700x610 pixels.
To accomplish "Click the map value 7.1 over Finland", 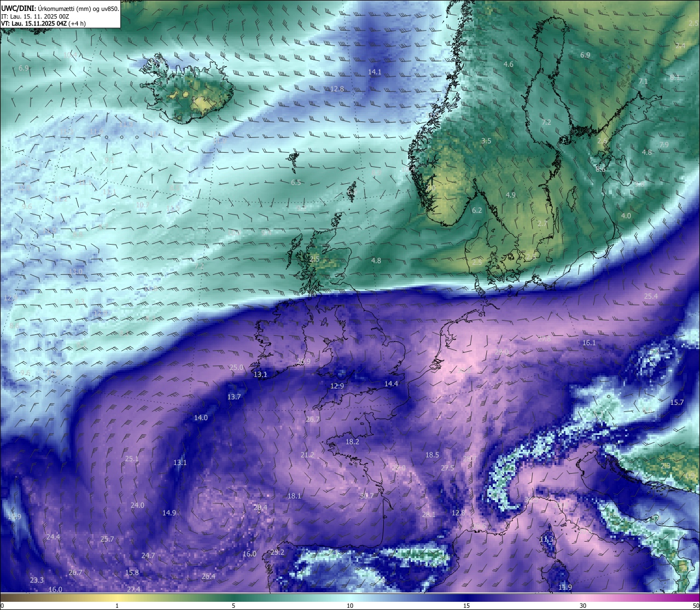I will (643, 82).
